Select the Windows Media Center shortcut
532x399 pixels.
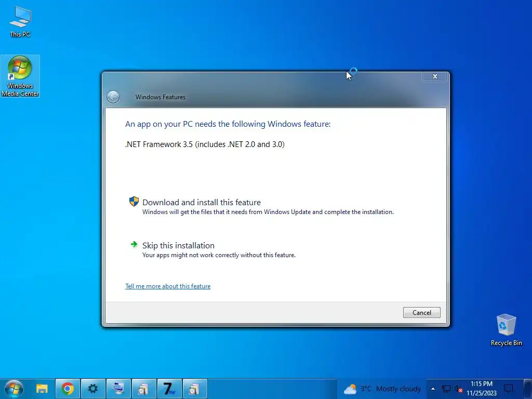[x=20, y=76]
